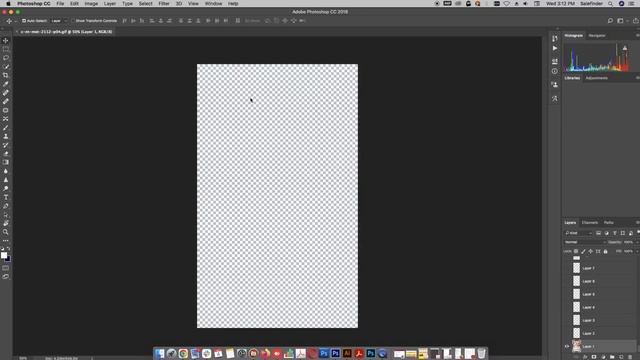The image size is (640, 360).
Task: Toggle lock position
Action: [x=591, y=251]
